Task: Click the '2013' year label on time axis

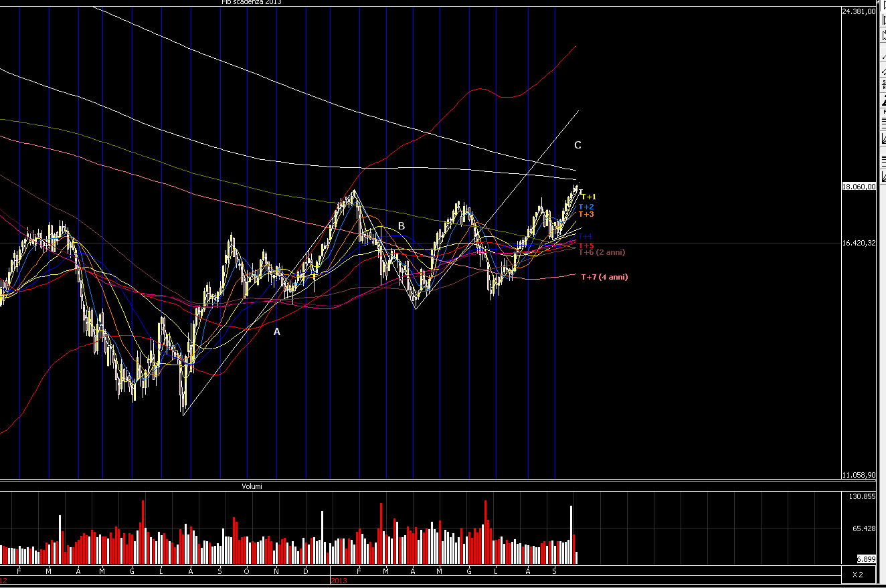Action: pyautogui.click(x=339, y=581)
